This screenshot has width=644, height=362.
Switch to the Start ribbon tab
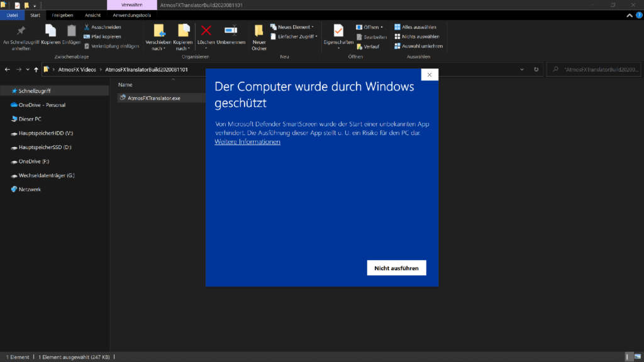(35, 15)
